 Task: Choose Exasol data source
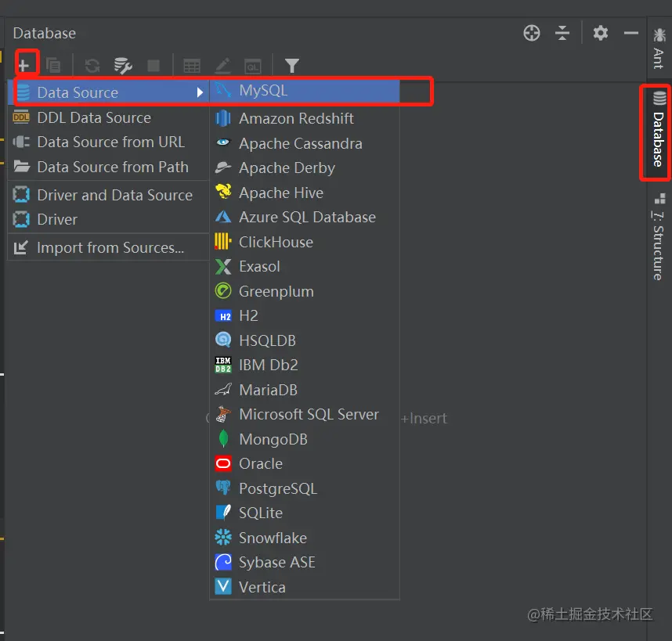point(305,266)
